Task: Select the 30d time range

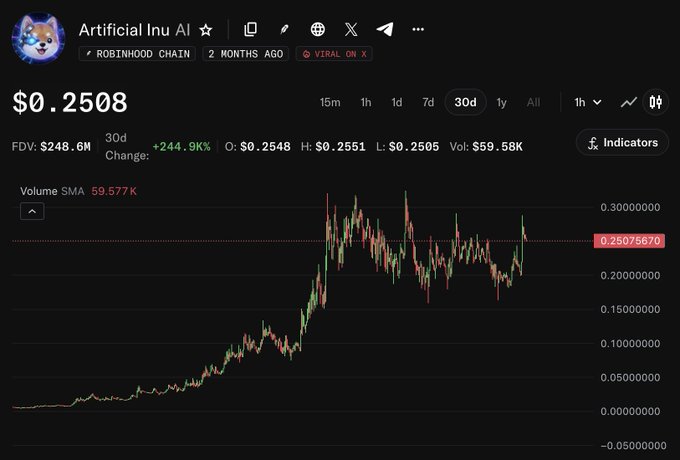Action: coord(465,102)
